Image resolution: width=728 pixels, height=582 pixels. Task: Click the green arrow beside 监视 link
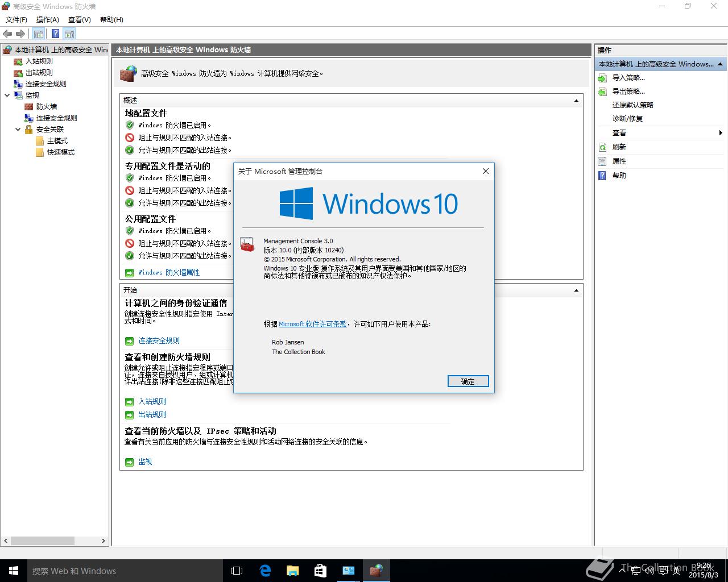pos(130,462)
